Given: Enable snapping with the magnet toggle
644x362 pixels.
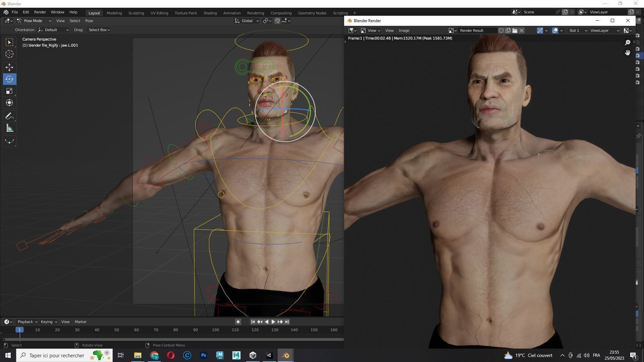Looking at the screenshot, I should click(x=277, y=20).
